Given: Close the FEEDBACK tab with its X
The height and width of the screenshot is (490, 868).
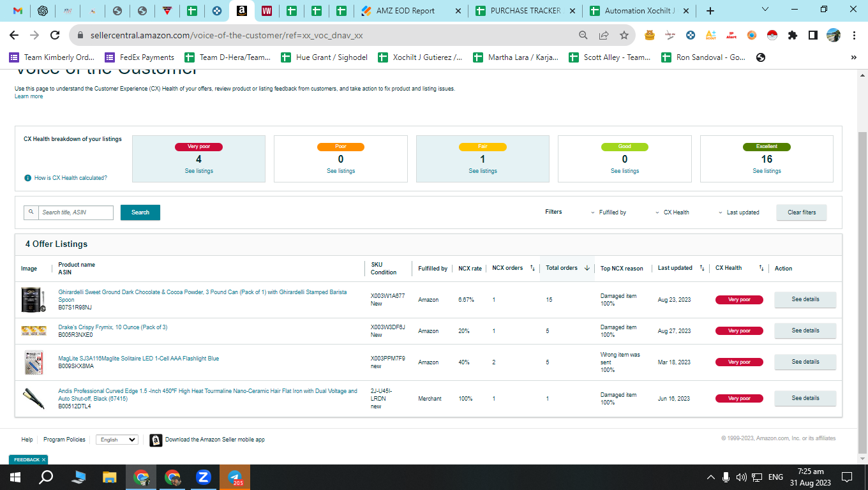Looking at the screenshot, I should (x=43, y=459).
